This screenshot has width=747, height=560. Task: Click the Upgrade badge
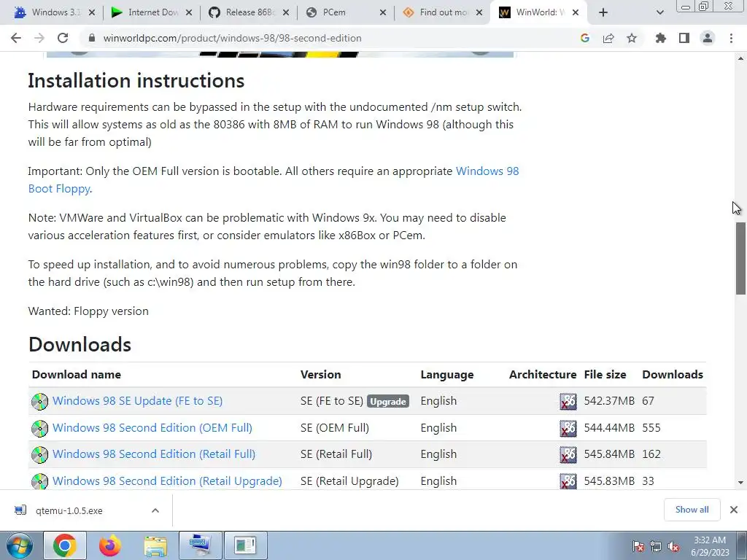pyautogui.click(x=388, y=402)
